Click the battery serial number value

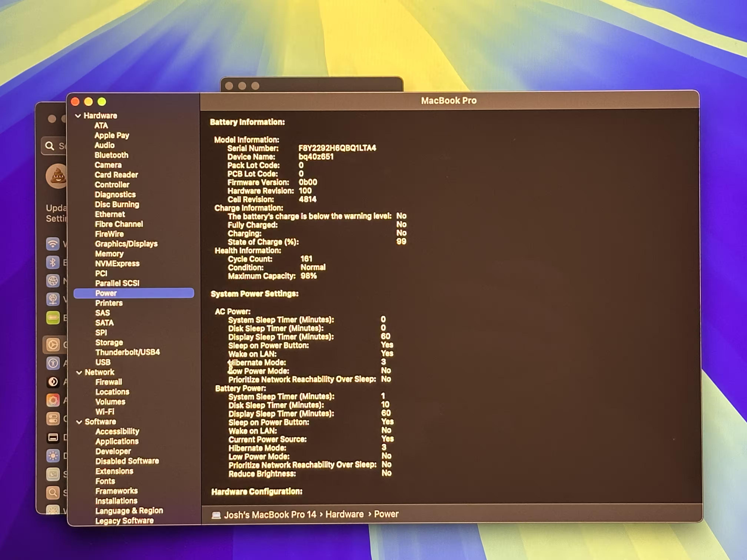[x=337, y=148]
